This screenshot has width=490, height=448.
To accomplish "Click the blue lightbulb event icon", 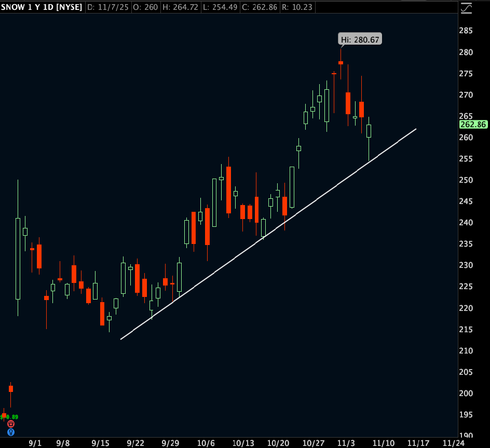I will 10,432.
